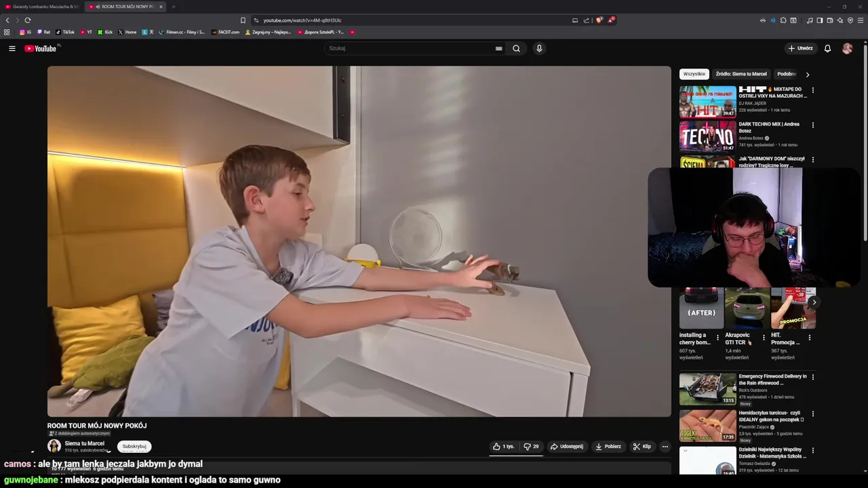Toggle the browser sidebar panel icon
Screen dimensions: 868x488
click(820, 20)
